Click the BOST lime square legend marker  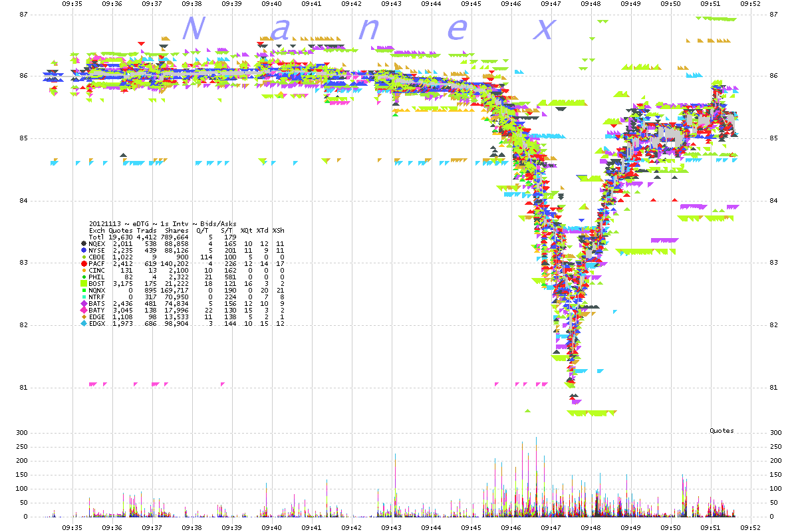tap(83, 285)
